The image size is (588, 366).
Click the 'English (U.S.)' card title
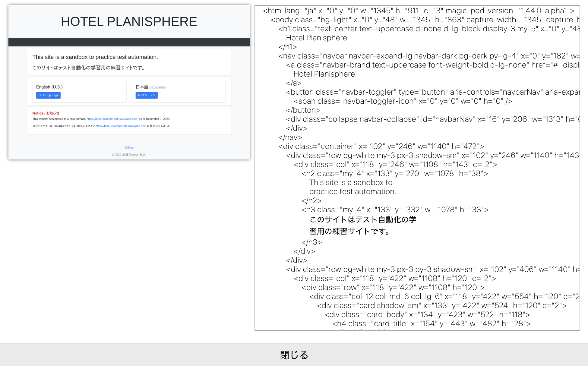click(x=49, y=87)
